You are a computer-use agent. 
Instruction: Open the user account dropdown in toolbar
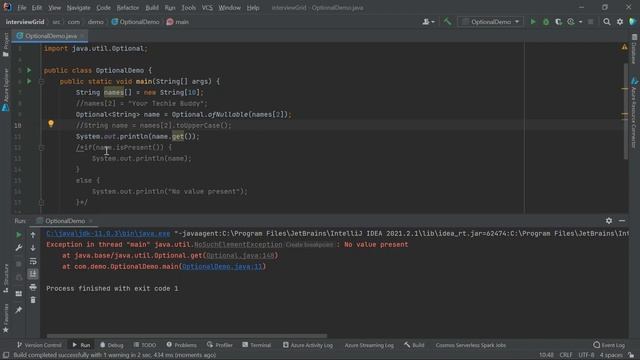click(428, 22)
